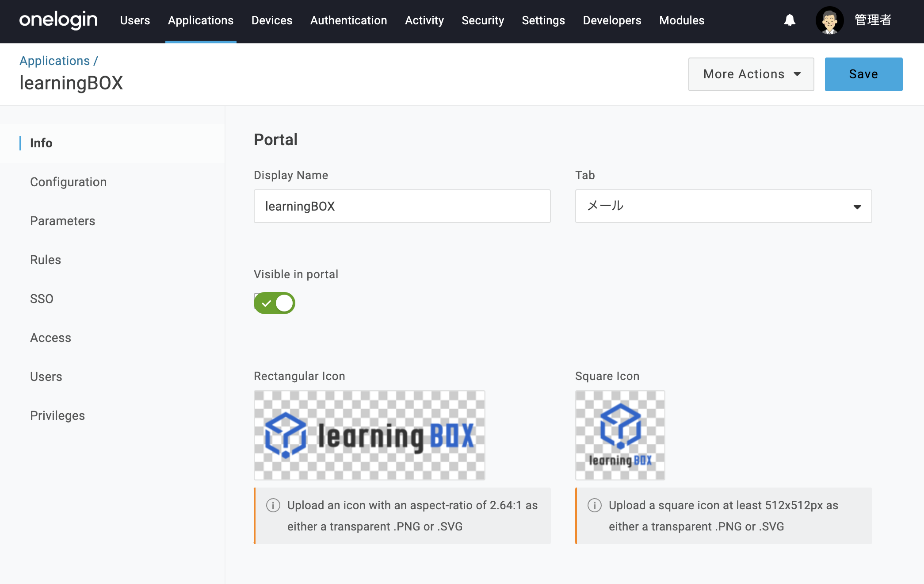Switch to the Privileges tab
Viewport: 924px width, 584px height.
tap(57, 415)
